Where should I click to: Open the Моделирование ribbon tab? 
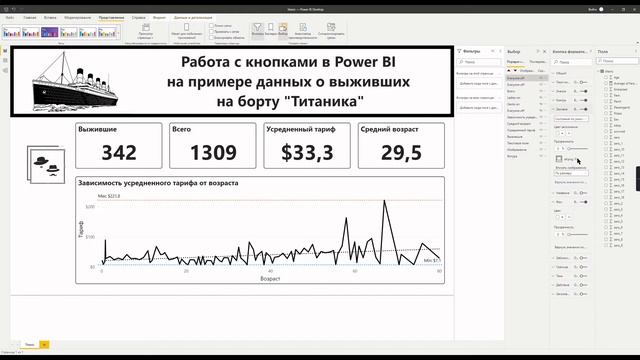point(78,18)
